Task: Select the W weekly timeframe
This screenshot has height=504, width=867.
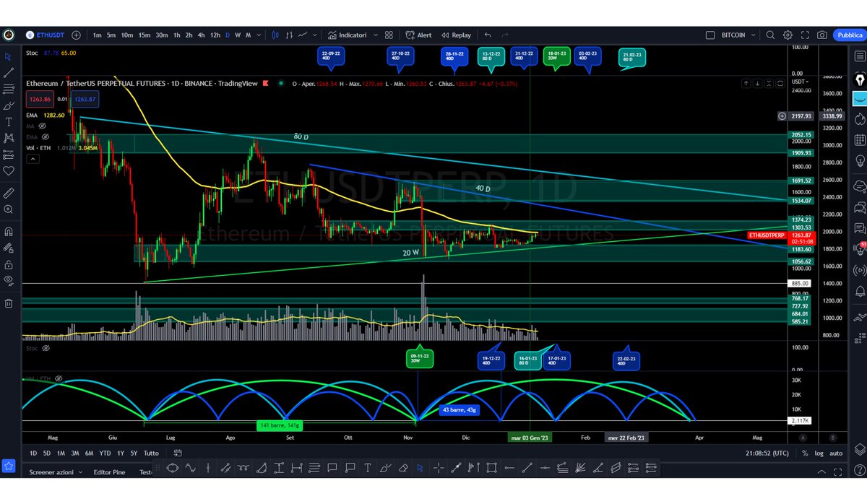Action: coord(238,35)
